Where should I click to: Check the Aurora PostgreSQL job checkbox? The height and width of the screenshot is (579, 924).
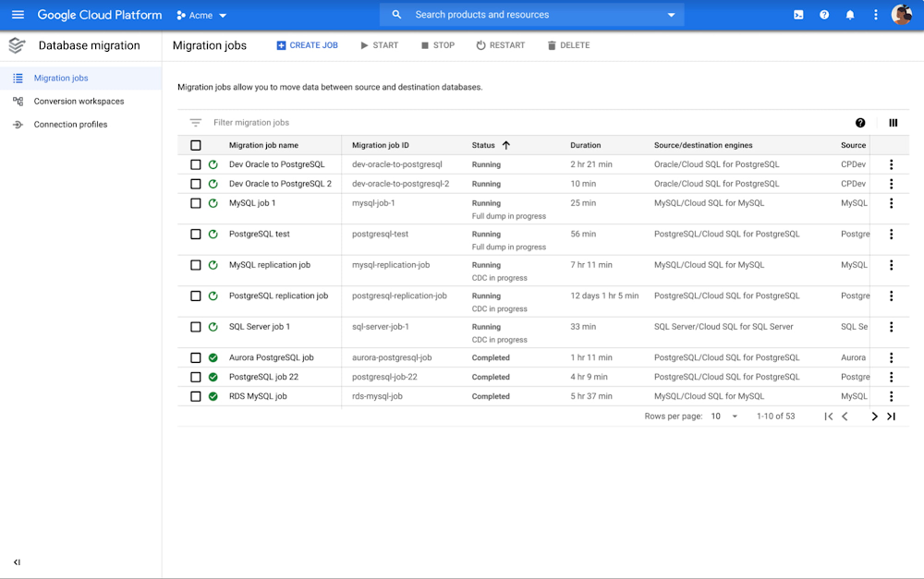(x=196, y=357)
